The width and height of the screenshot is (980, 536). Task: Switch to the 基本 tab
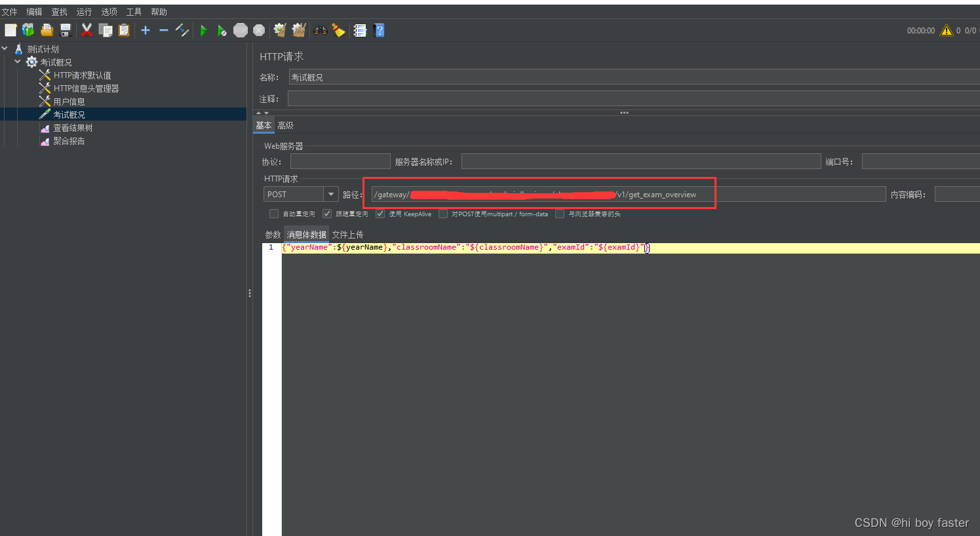(x=264, y=125)
